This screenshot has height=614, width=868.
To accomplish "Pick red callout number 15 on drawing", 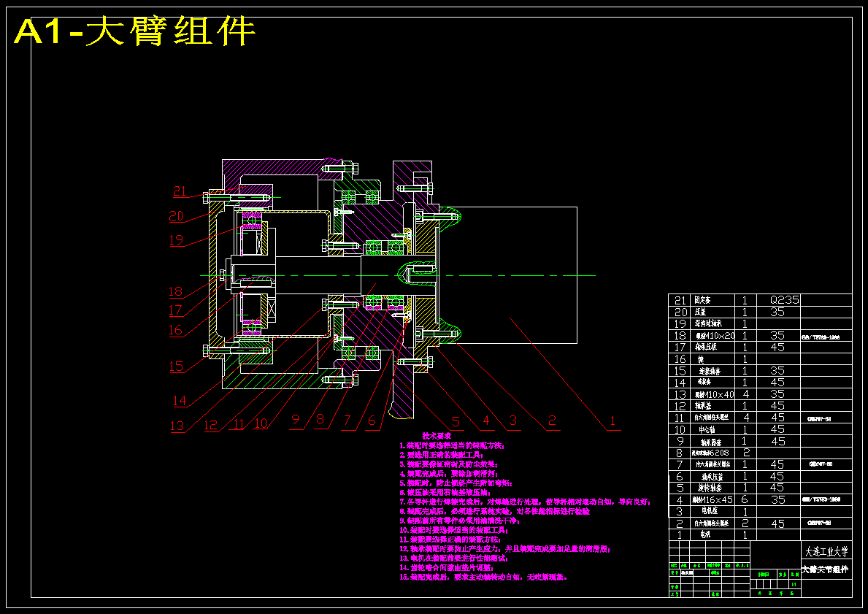I will coord(176,366).
